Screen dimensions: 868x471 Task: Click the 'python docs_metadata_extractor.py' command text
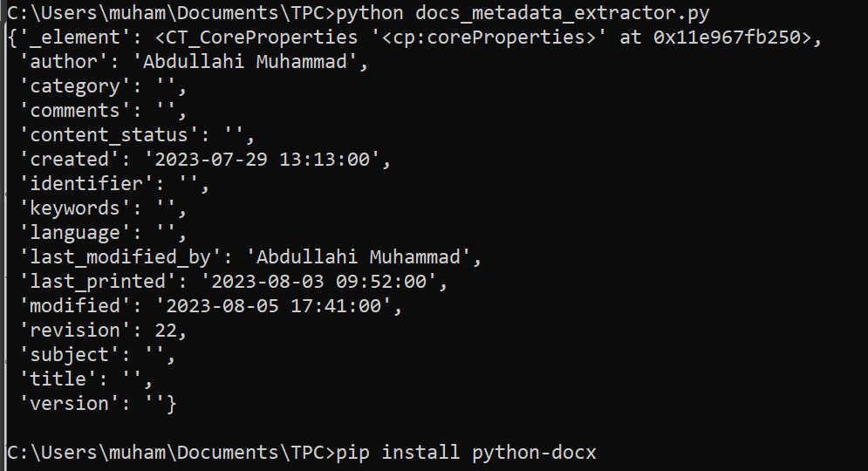(x=522, y=13)
